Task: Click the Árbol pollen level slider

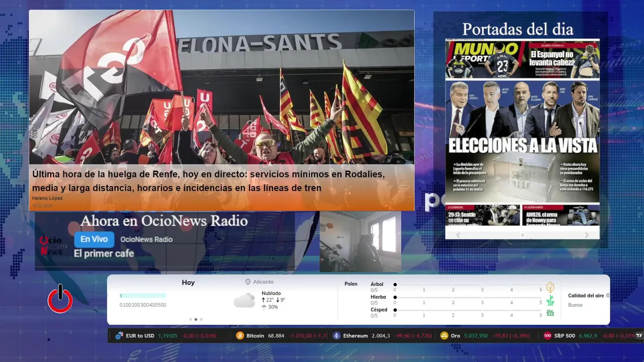Action: point(468,285)
